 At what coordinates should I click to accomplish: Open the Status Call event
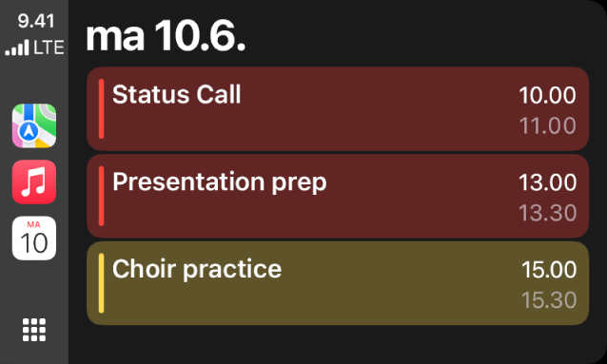[338, 108]
